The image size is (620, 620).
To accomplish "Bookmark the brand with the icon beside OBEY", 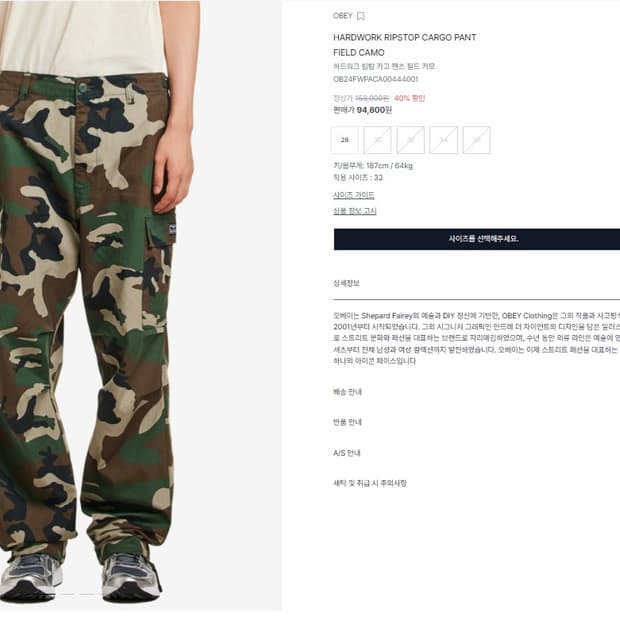I will point(360,16).
